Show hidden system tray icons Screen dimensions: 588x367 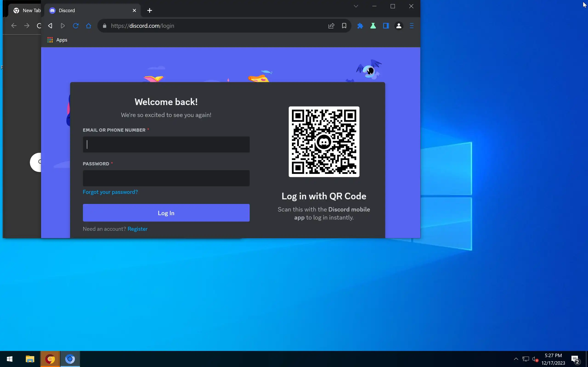(516, 359)
